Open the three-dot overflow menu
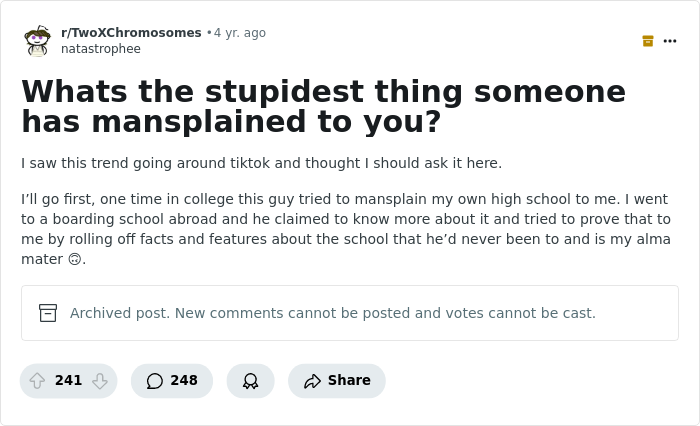 670,41
